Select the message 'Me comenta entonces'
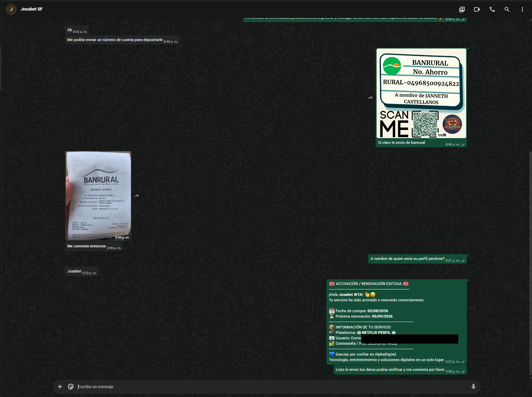 (94, 246)
